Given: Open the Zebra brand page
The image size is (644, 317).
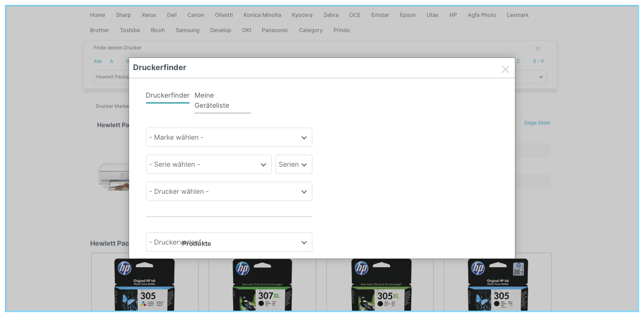Looking at the screenshot, I should click(x=331, y=15).
